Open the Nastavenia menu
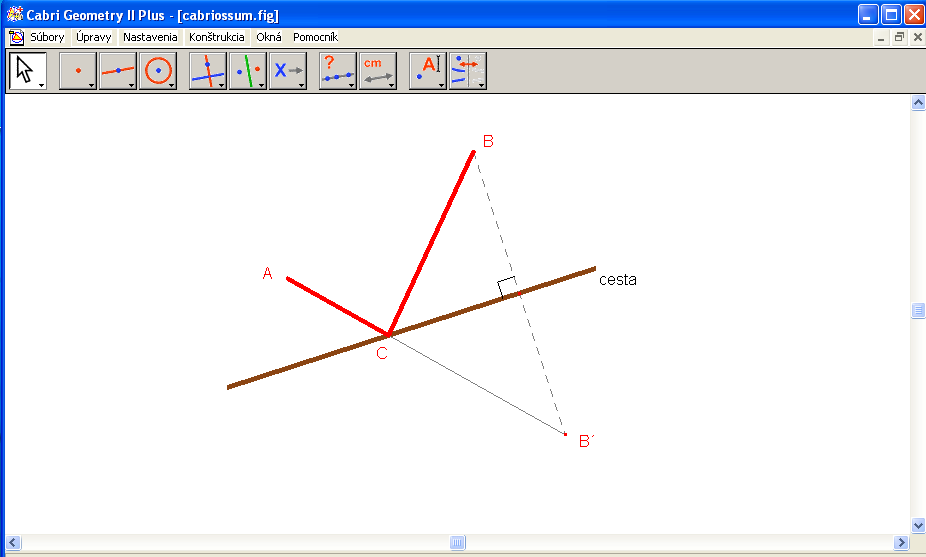 150,37
